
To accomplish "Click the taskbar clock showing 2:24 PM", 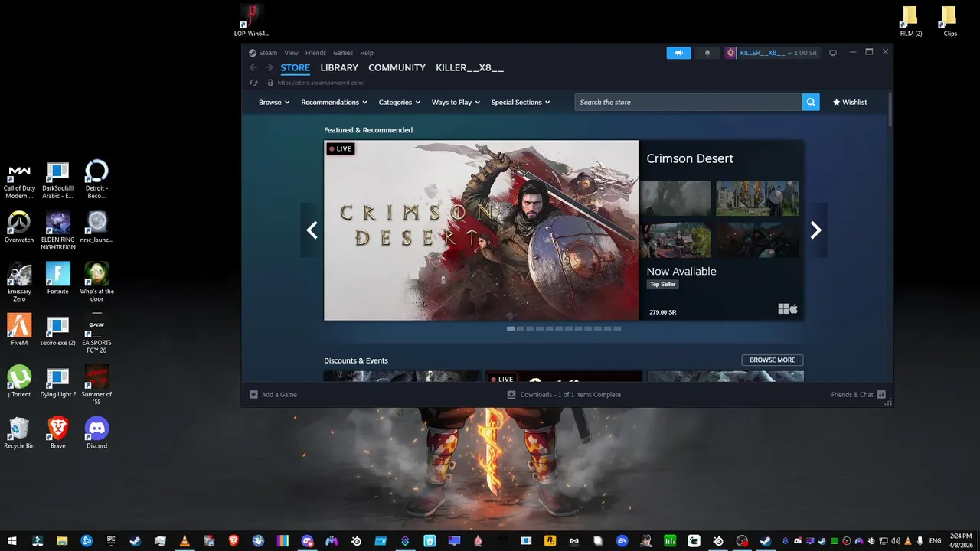I will coord(960,541).
